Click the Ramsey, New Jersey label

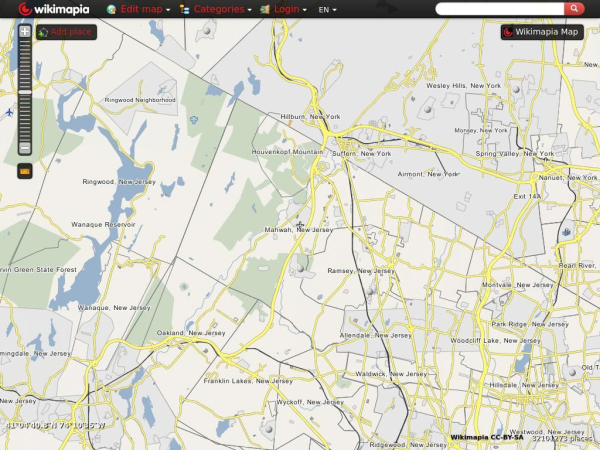point(361,271)
